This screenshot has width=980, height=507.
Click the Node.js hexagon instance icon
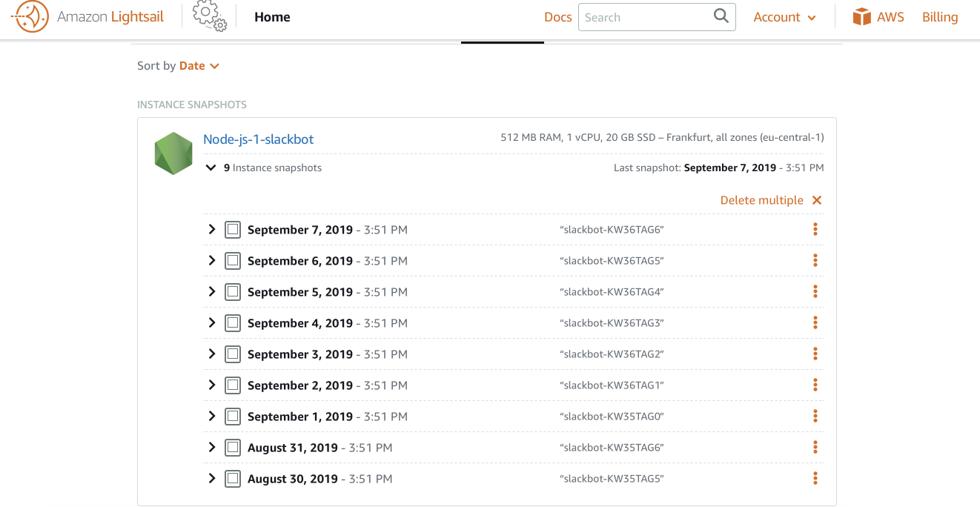[x=173, y=153]
